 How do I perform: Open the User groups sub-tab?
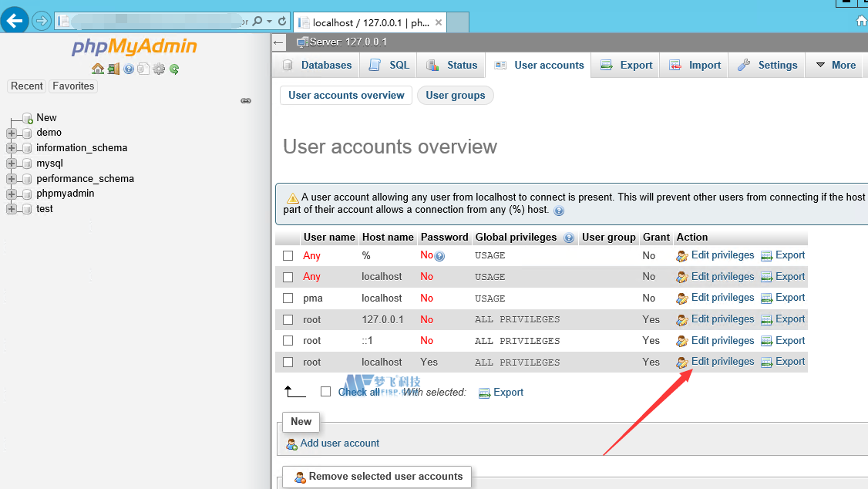click(x=455, y=96)
